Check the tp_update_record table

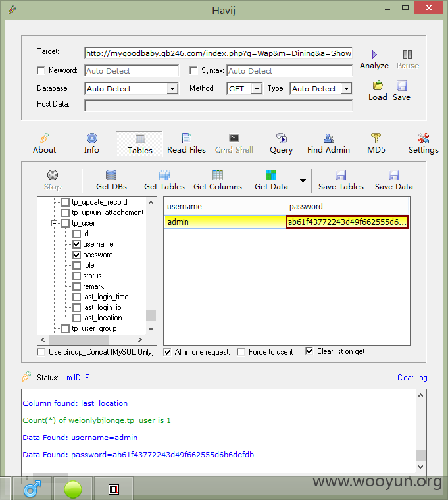tap(65, 202)
